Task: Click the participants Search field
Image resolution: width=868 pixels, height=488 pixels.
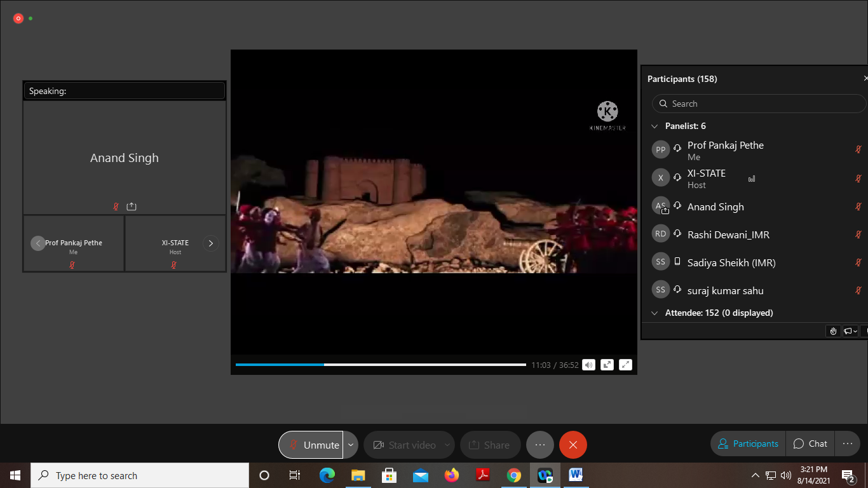Action: pos(759,104)
